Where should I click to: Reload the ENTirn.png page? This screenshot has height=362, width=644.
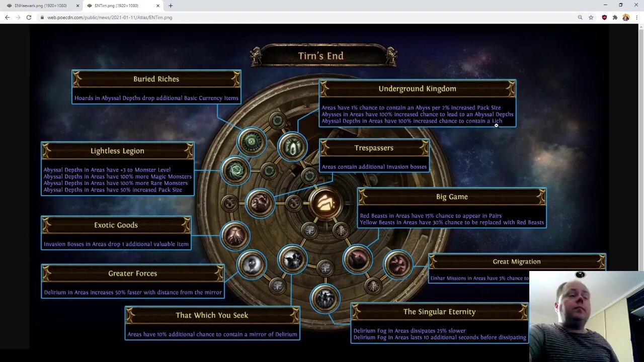(x=29, y=17)
